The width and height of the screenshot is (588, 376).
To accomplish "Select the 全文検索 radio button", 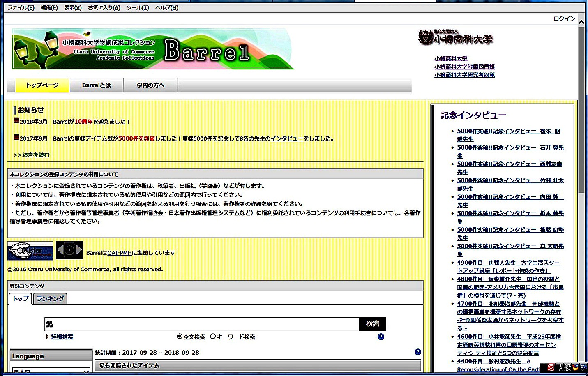I will (180, 336).
